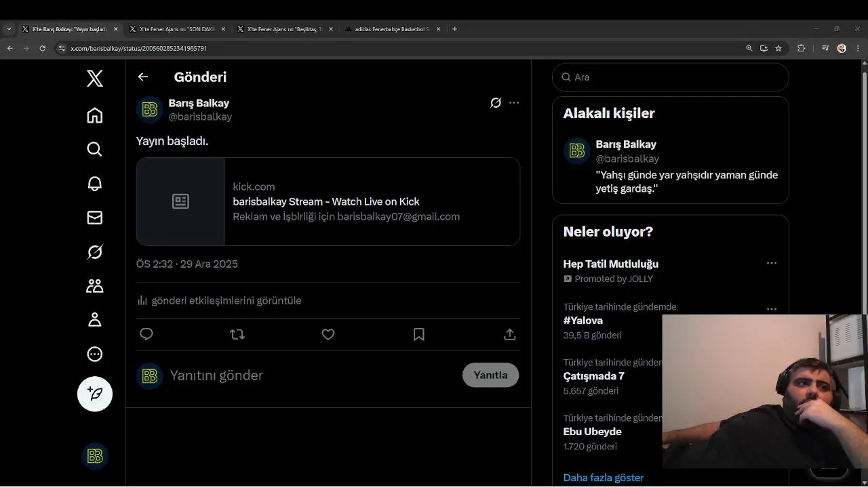Repost using the retweet arrows icon
The image size is (868, 488).
click(x=237, y=334)
